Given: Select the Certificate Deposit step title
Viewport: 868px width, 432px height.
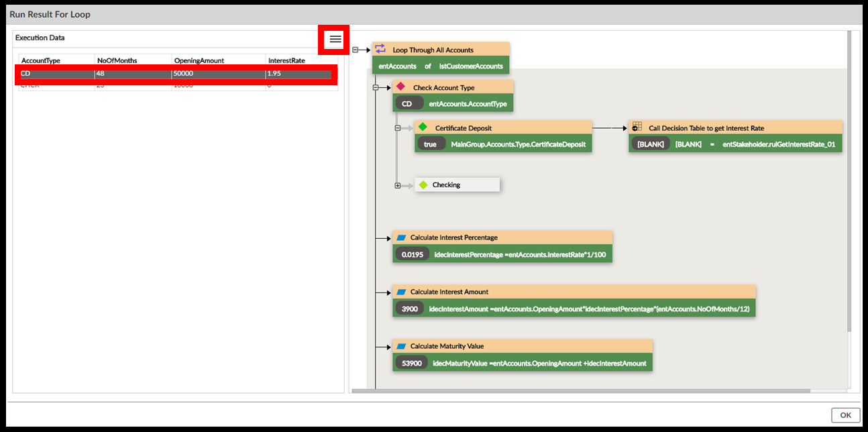Looking at the screenshot, I should (464, 127).
